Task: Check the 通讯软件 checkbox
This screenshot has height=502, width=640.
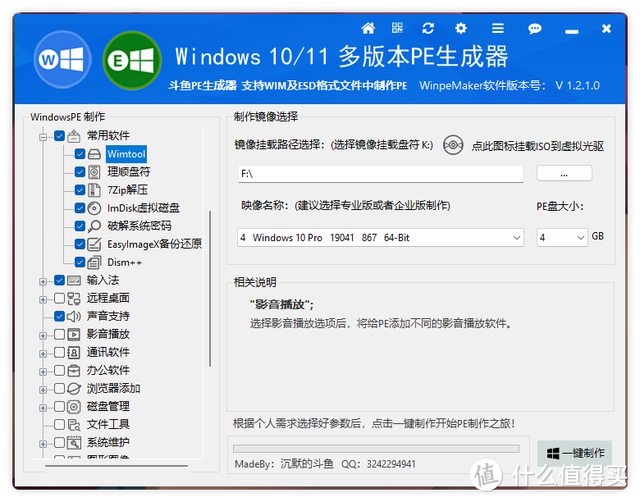Action: (60, 352)
